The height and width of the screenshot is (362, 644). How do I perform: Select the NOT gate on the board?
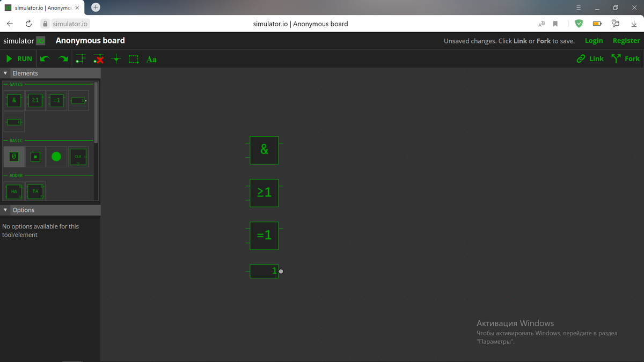coord(264,271)
